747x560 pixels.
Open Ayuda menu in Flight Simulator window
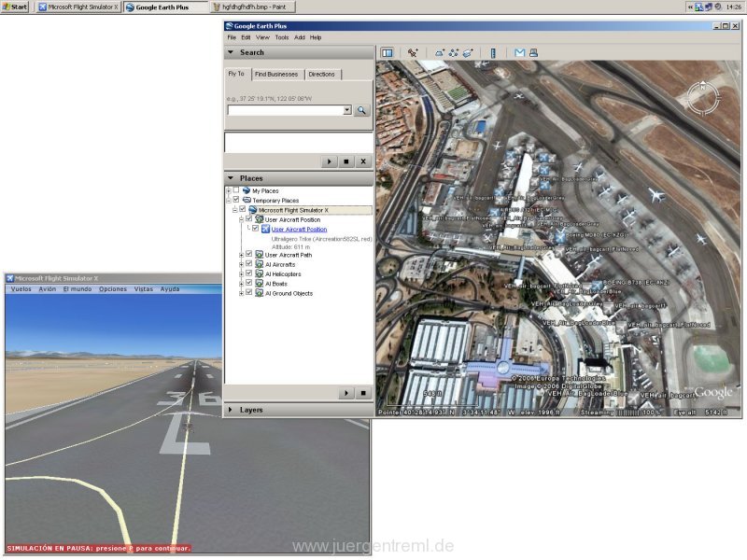tap(170, 289)
